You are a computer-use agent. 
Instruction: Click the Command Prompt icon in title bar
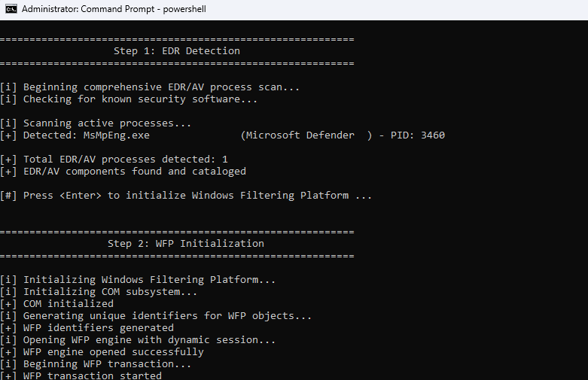11,10
